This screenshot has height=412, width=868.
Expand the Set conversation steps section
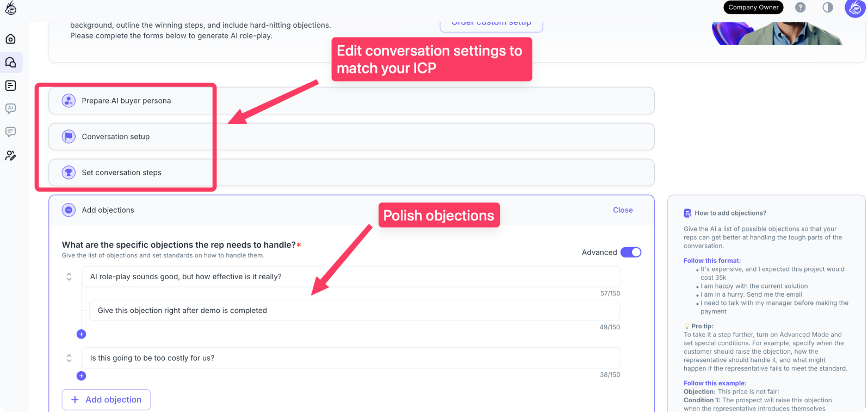tap(122, 173)
